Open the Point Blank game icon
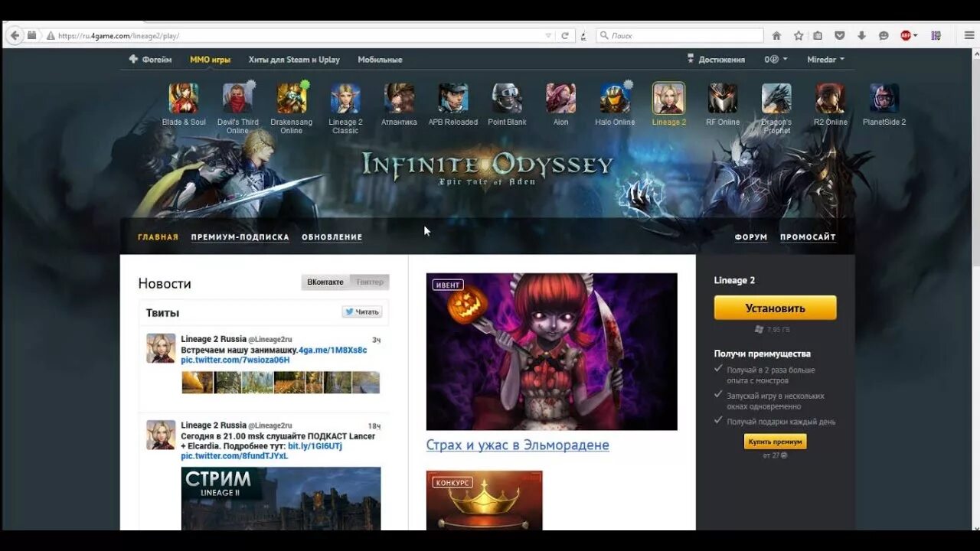The image size is (980, 551). 507,99
